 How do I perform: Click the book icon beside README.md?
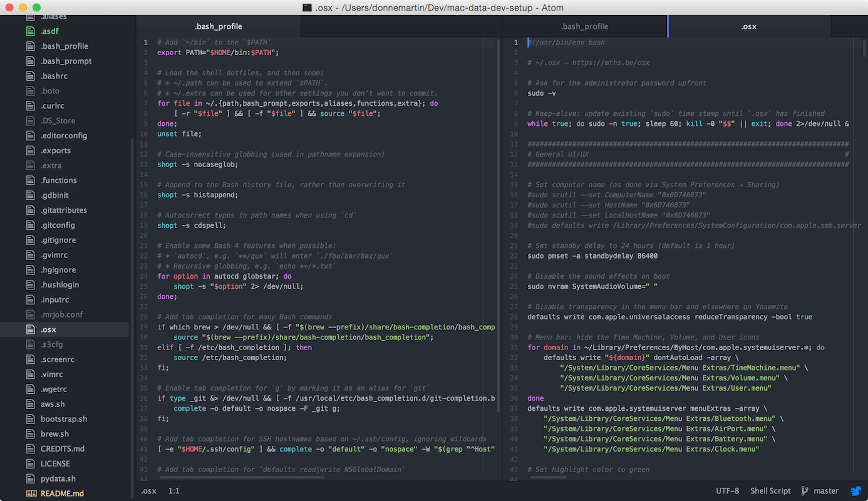(31, 493)
